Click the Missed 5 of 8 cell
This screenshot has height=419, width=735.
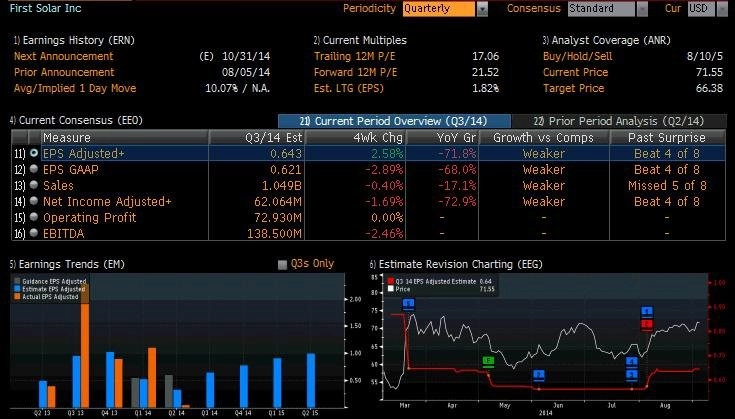(x=667, y=186)
